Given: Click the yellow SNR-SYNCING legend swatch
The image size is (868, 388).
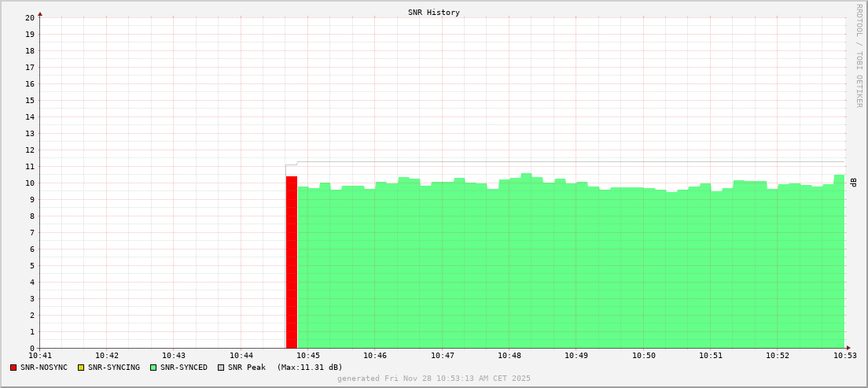Looking at the screenshot, I should click(x=81, y=368).
